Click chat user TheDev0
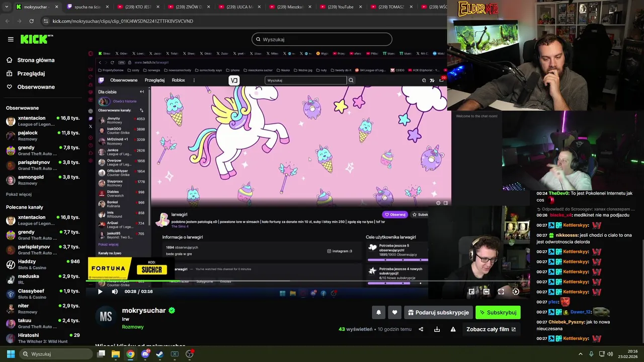Viewport: 644px width, 362px height. [558, 194]
